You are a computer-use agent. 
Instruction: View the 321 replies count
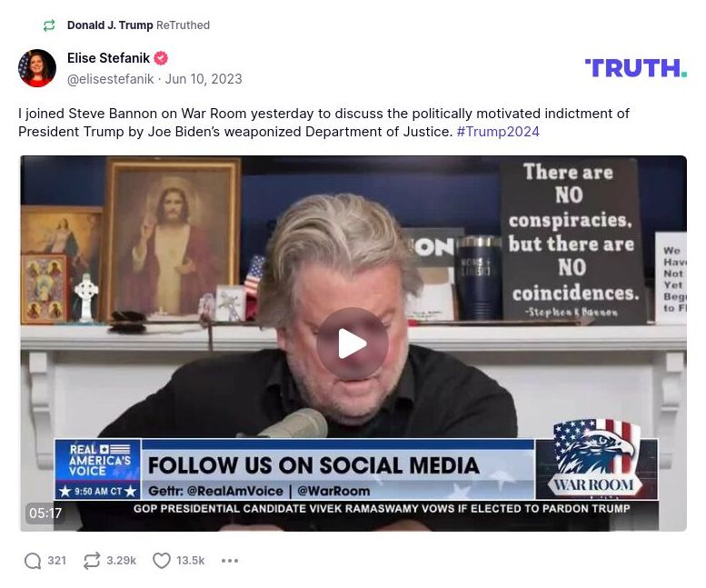click(56, 561)
